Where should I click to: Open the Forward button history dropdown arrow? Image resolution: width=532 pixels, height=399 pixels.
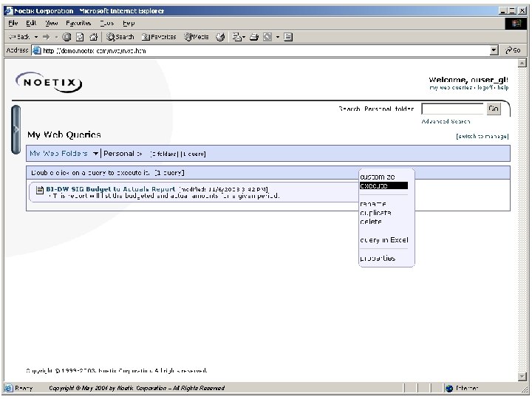(56, 37)
